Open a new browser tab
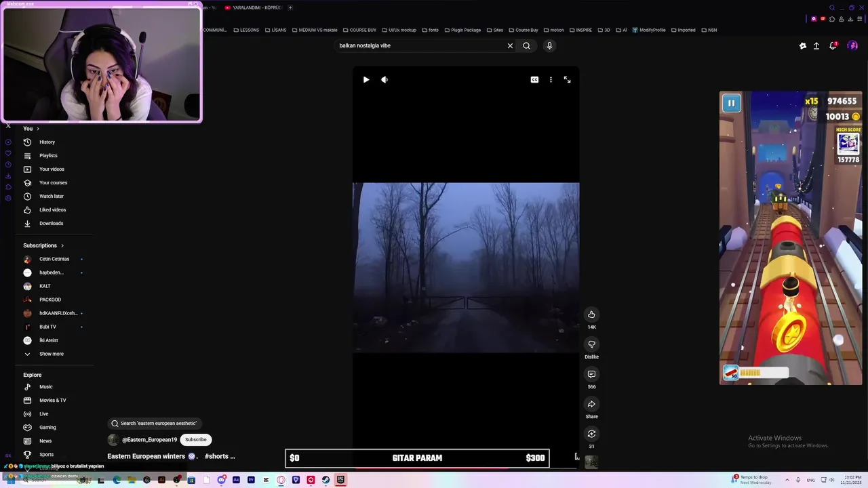868x488 pixels. [290, 7]
